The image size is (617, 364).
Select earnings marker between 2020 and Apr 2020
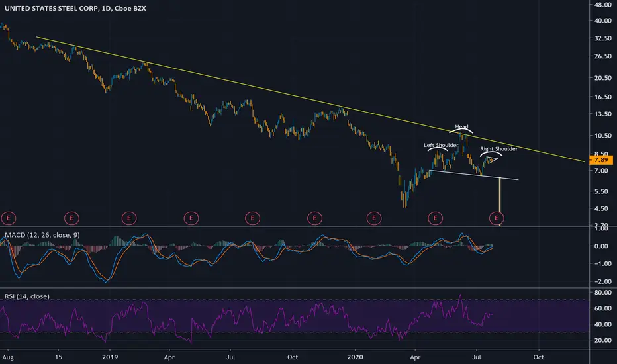point(374,218)
